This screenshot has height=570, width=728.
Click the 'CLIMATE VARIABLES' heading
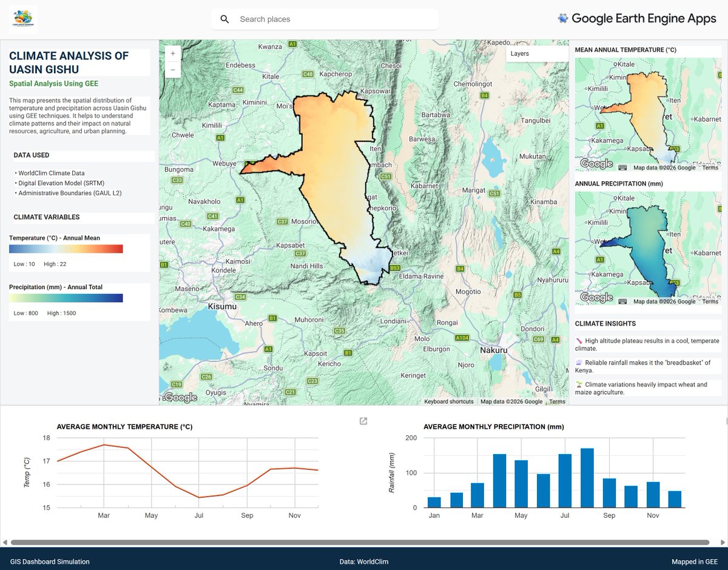[x=47, y=217]
